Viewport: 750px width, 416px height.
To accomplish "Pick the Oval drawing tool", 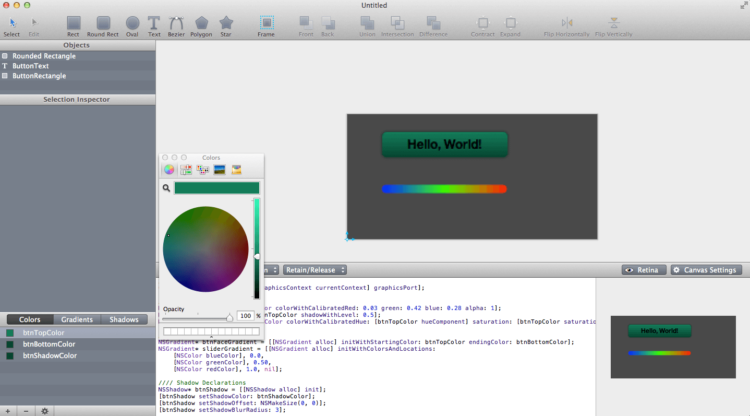I will pos(132,27).
